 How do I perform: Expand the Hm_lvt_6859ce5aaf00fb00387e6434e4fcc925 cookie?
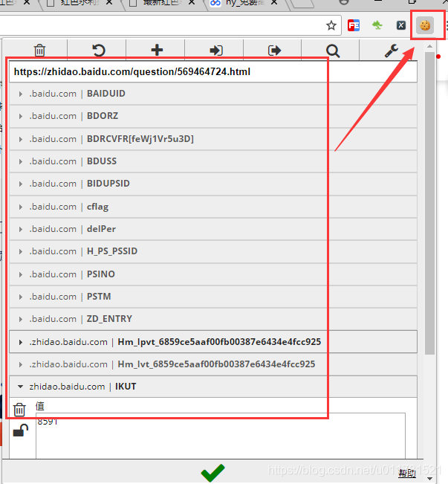tap(213, 364)
